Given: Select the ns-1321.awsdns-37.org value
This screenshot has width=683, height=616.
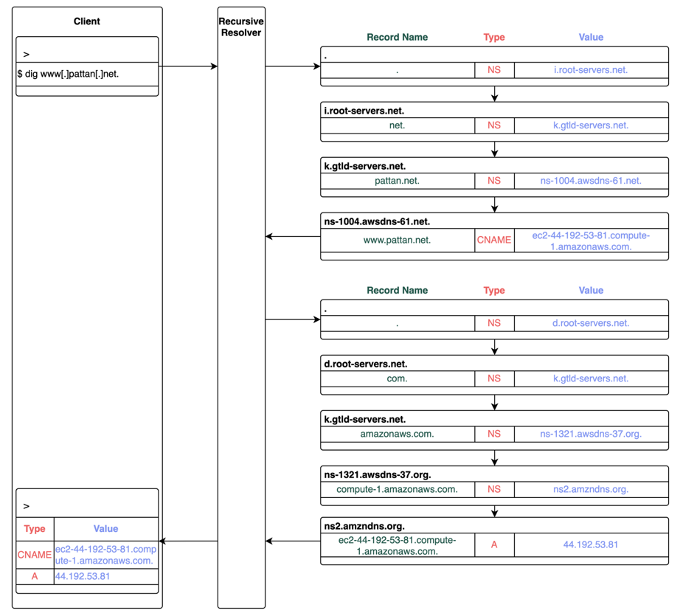Looking at the screenshot, I should point(590,434).
